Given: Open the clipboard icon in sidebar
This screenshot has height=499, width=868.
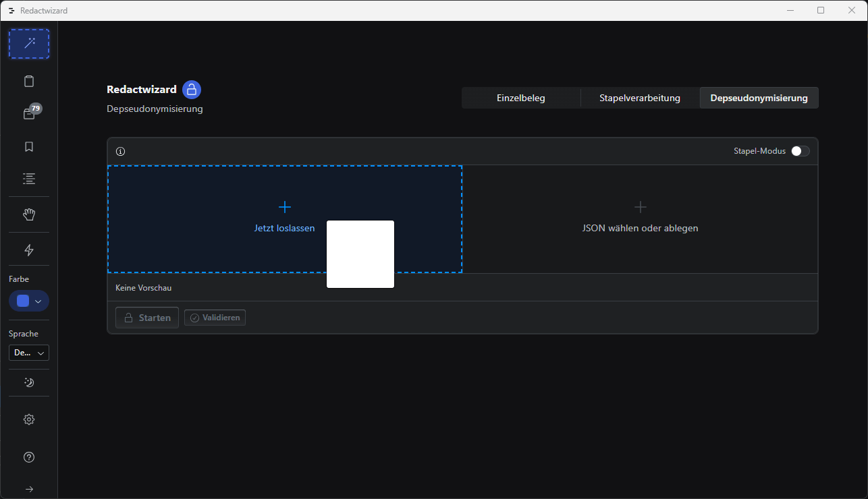Looking at the screenshot, I should tap(29, 82).
